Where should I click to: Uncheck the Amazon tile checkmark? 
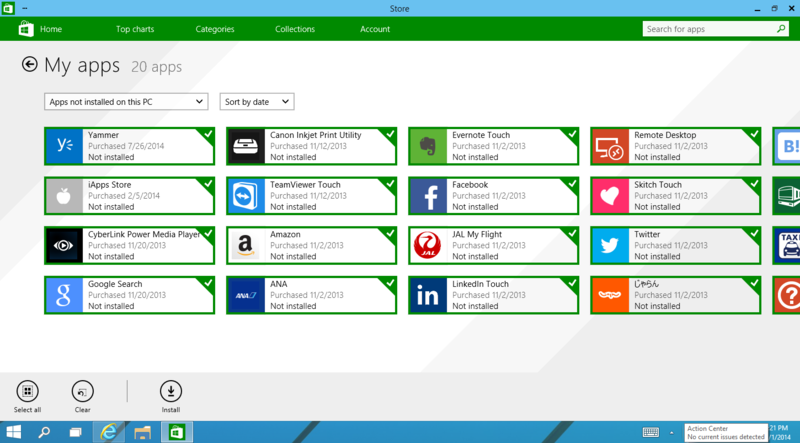390,233
